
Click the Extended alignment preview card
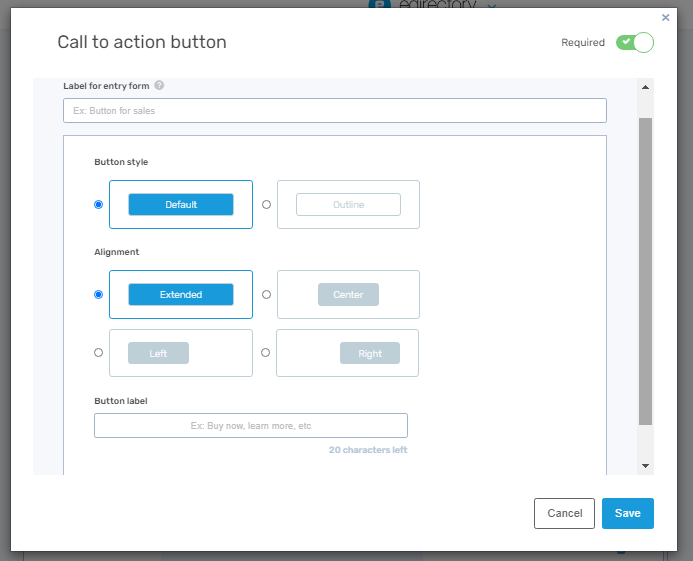point(181,295)
